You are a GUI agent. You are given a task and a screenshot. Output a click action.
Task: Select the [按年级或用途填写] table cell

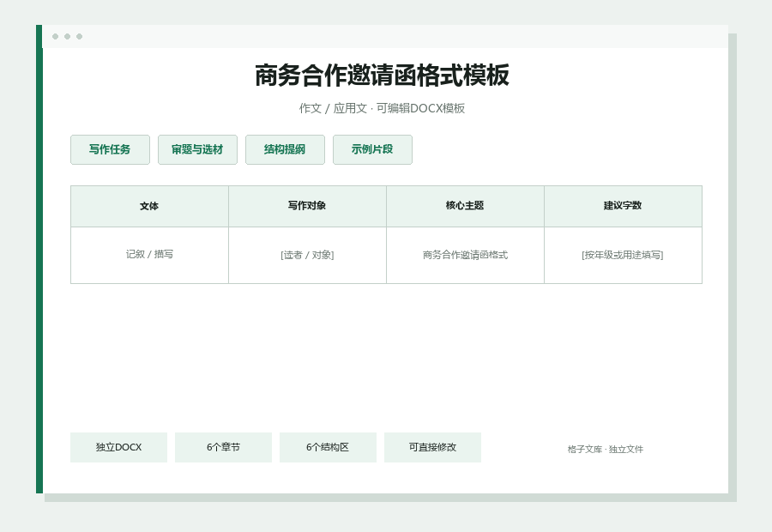tap(623, 255)
